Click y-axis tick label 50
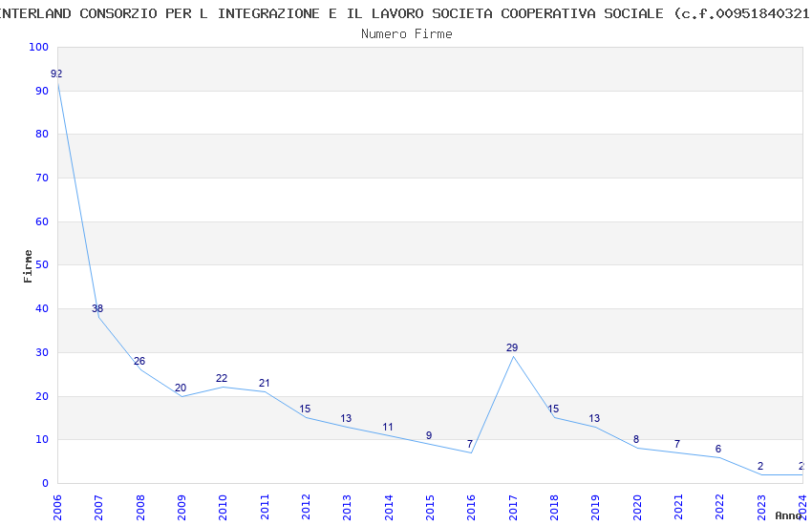Image resolution: width=812 pixels, height=525 pixels. click(42, 264)
